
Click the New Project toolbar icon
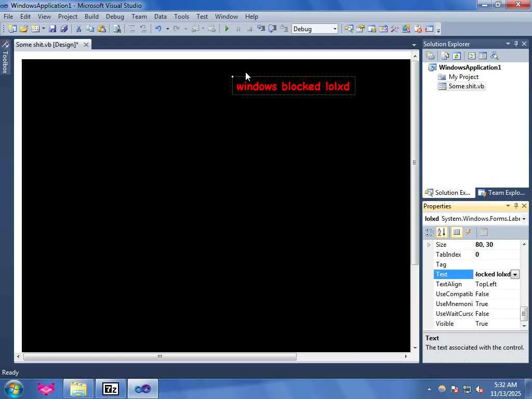(12, 29)
